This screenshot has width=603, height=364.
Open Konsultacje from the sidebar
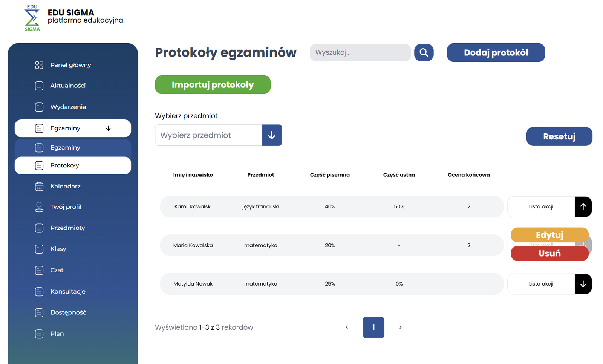click(68, 291)
